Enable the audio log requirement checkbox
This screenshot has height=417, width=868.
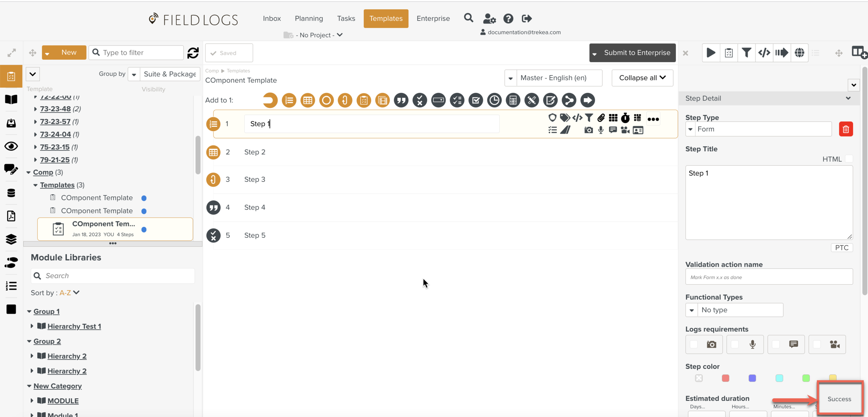coord(735,344)
